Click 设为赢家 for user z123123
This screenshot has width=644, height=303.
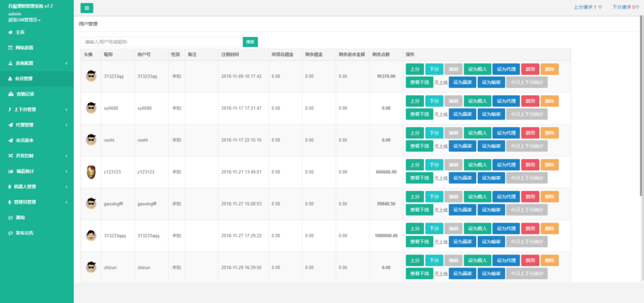click(462, 178)
